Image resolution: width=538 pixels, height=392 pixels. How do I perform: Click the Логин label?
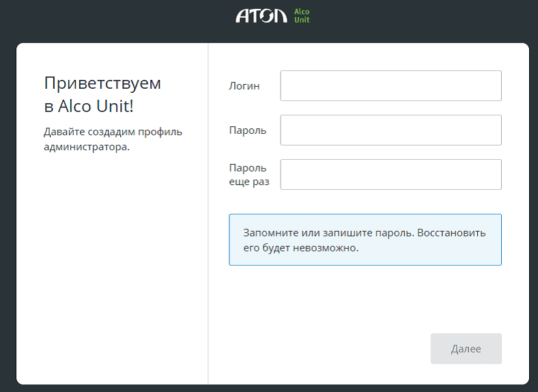244,86
